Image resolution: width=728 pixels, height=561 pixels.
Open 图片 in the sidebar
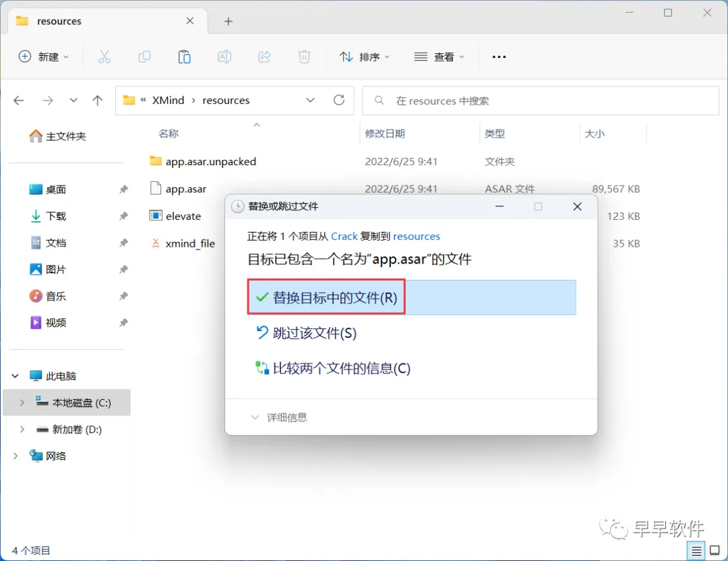[x=48, y=269]
